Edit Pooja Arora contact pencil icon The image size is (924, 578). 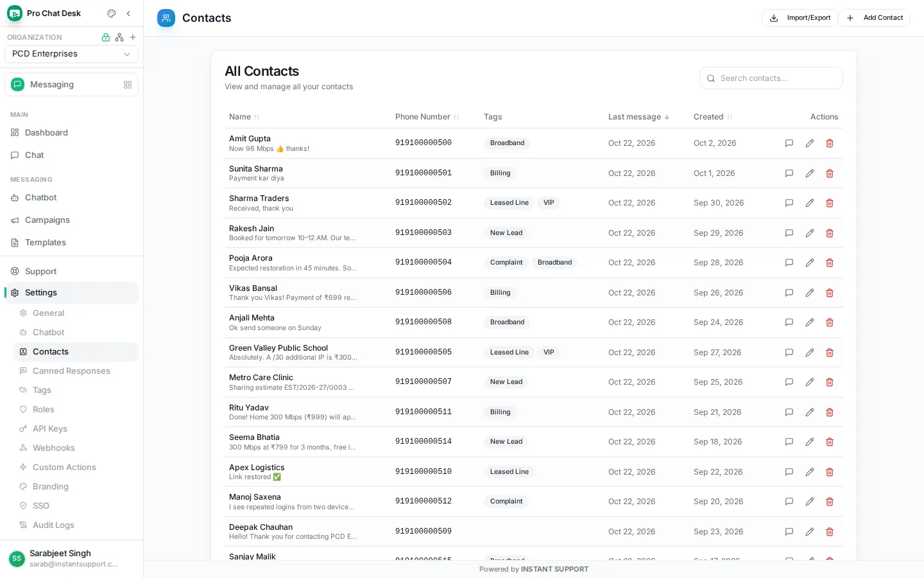[810, 263]
